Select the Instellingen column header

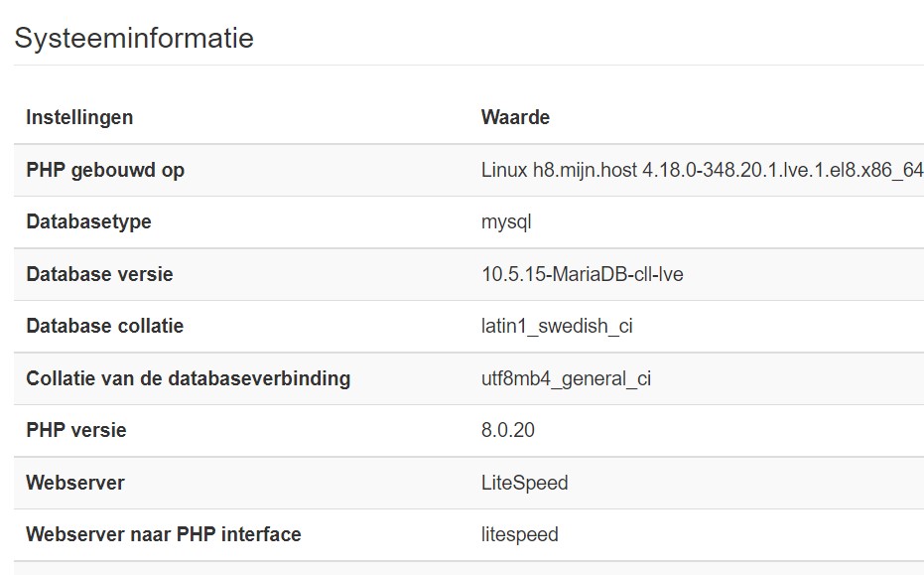79,117
